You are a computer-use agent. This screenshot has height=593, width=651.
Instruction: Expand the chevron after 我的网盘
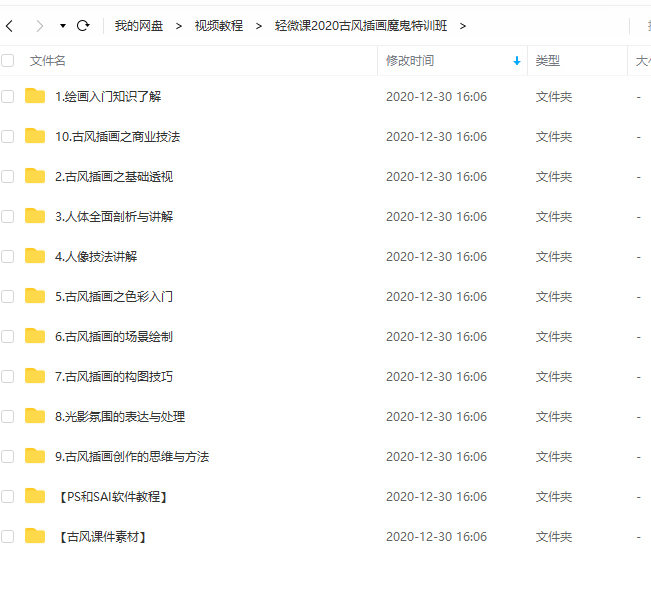[x=179, y=26]
